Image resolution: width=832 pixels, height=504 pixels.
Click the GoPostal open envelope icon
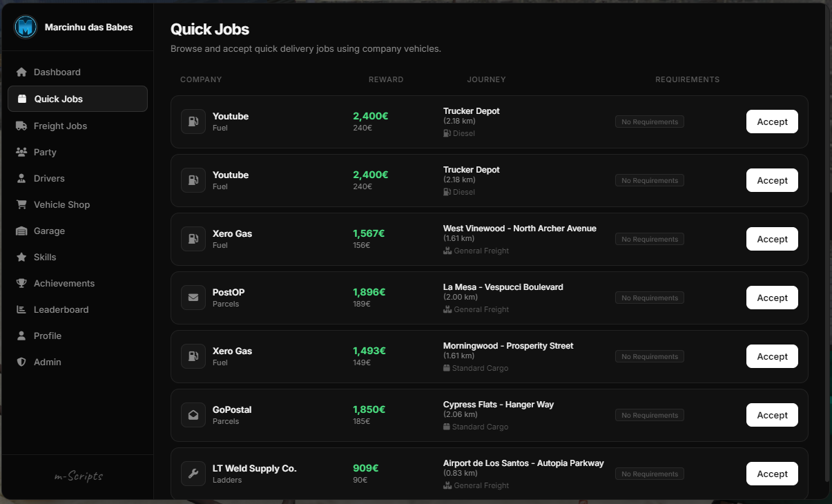click(193, 415)
